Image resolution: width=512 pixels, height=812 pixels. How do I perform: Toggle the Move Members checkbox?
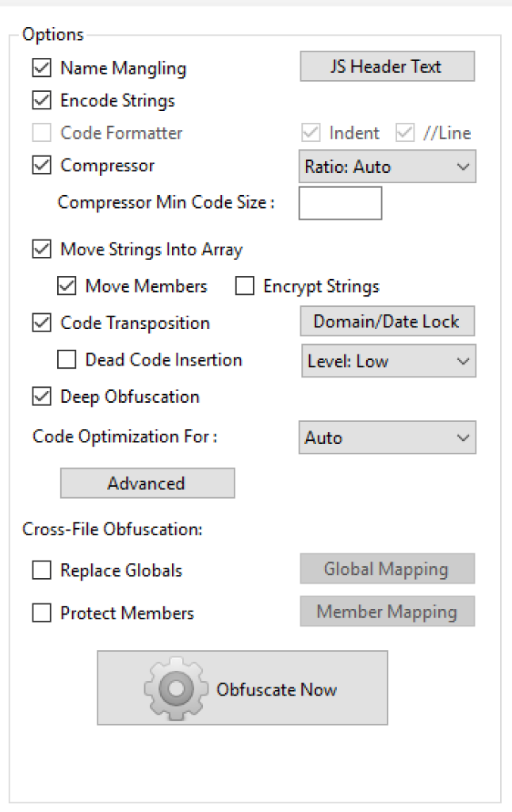(67, 285)
